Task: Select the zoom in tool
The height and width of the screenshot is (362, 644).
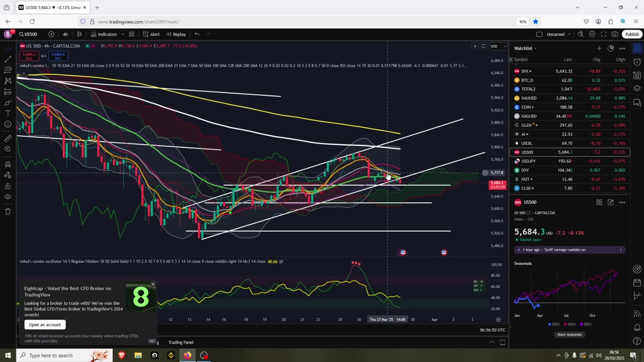Action: pos(8,149)
